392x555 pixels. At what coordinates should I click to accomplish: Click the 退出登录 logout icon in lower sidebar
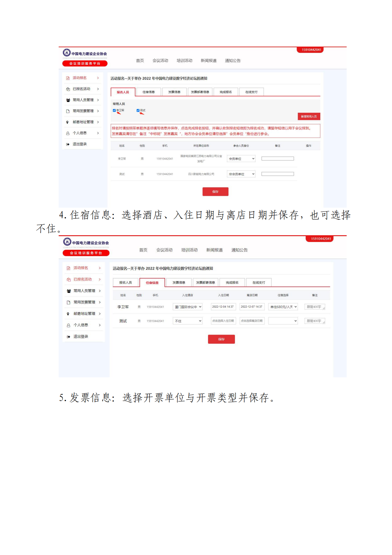(68, 337)
